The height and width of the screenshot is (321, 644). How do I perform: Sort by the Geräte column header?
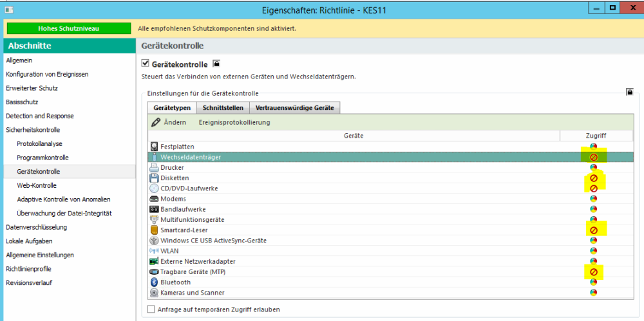tap(354, 136)
